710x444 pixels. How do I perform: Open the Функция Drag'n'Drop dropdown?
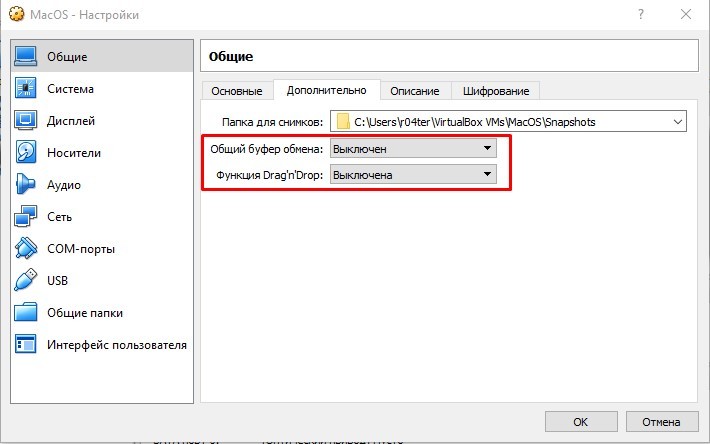tap(413, 175)
